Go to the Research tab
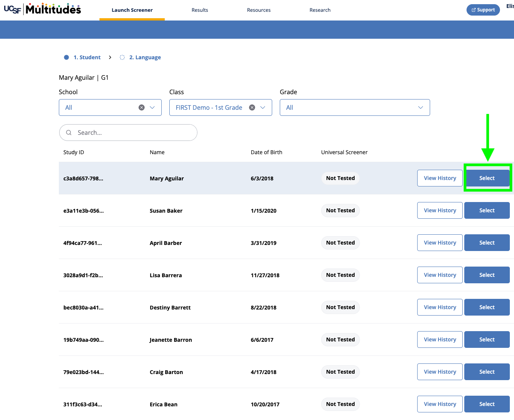This screenshot has height=420, width=514. point(320,10)
